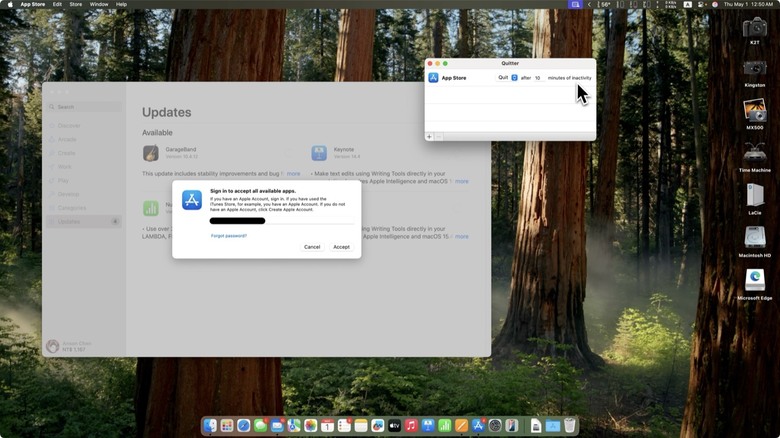Click the App Store icon in the Quitter row
The width and height of the screenshot is (780, 438).
(433, 78)
